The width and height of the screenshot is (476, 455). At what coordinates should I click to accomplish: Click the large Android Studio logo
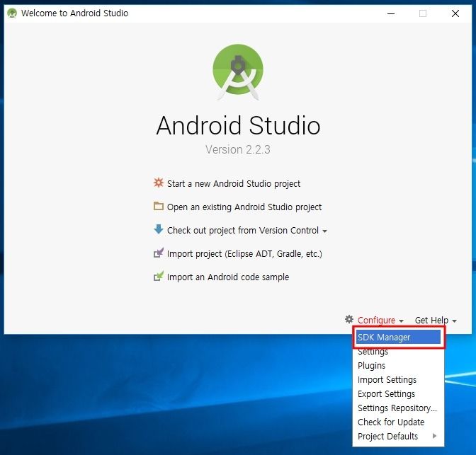[x=238, y=72]
